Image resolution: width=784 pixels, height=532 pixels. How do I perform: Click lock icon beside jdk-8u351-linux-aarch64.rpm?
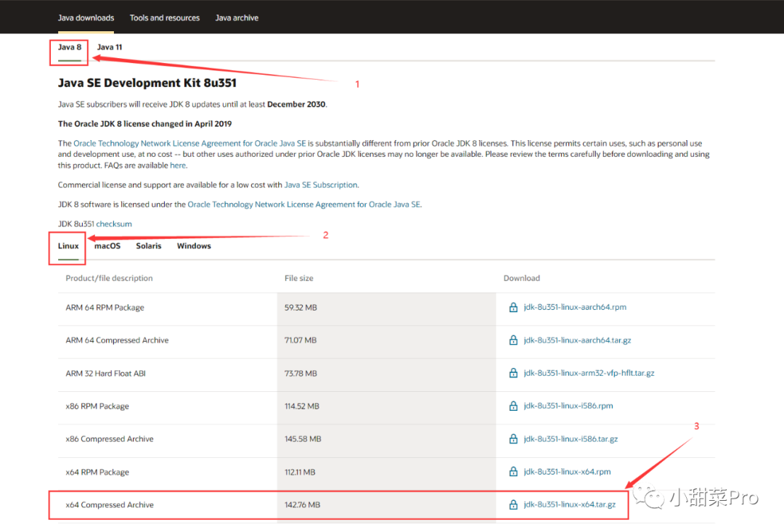513,307
